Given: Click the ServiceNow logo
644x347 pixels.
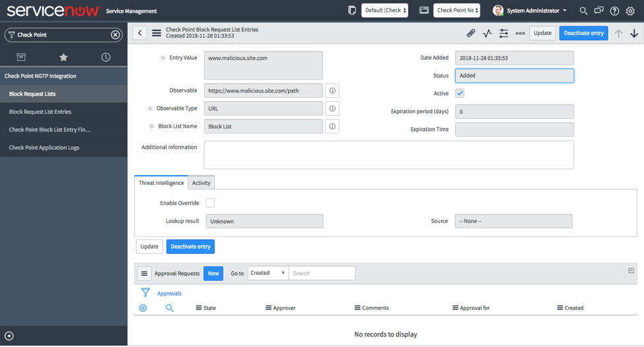Looking at the screenshot, I should pyautogui.click(x=53, y=11).
